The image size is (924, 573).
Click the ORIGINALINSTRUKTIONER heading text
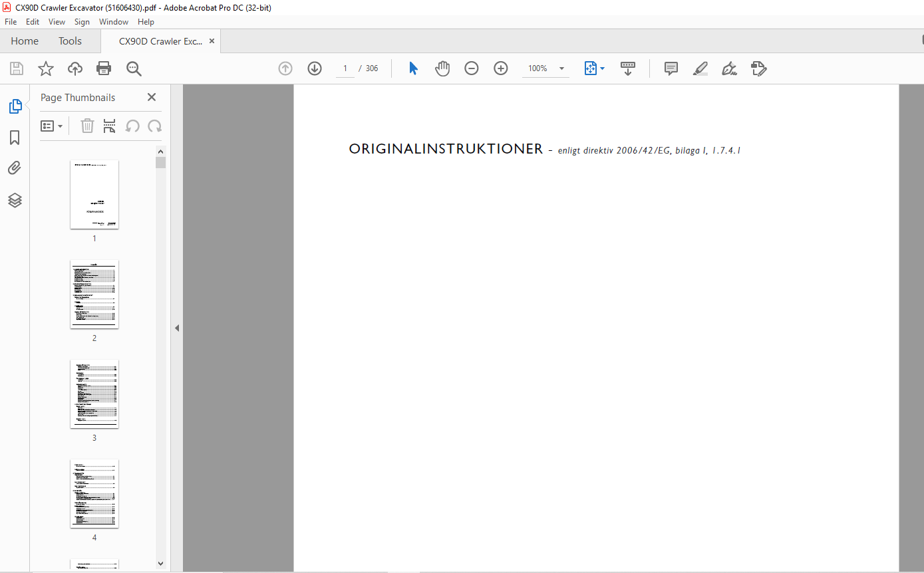[x=446, y=149]
